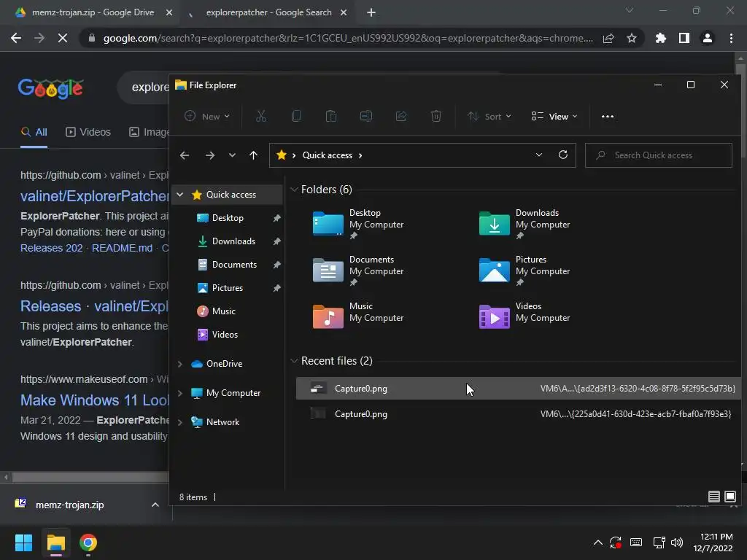Switch to details view in status bar

coord(713,497)
